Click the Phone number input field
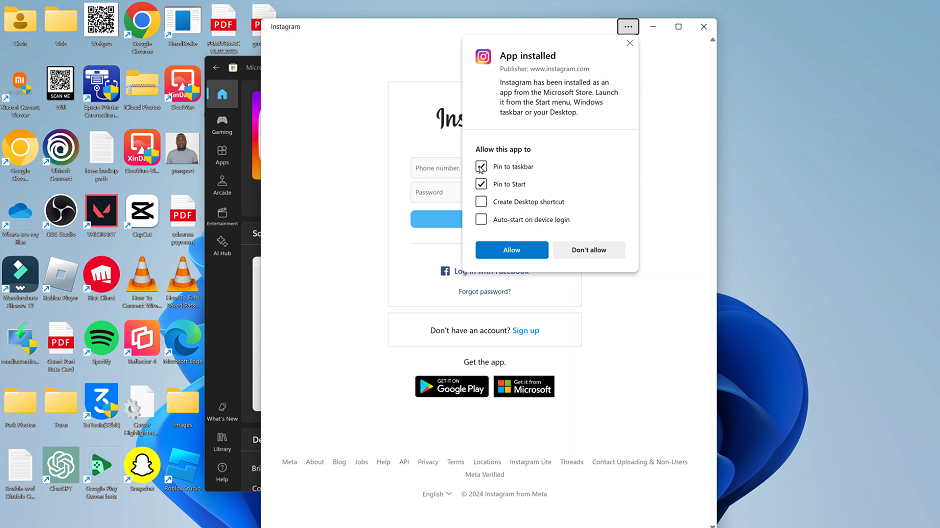940x528 pixels. [x=437, y=168]
